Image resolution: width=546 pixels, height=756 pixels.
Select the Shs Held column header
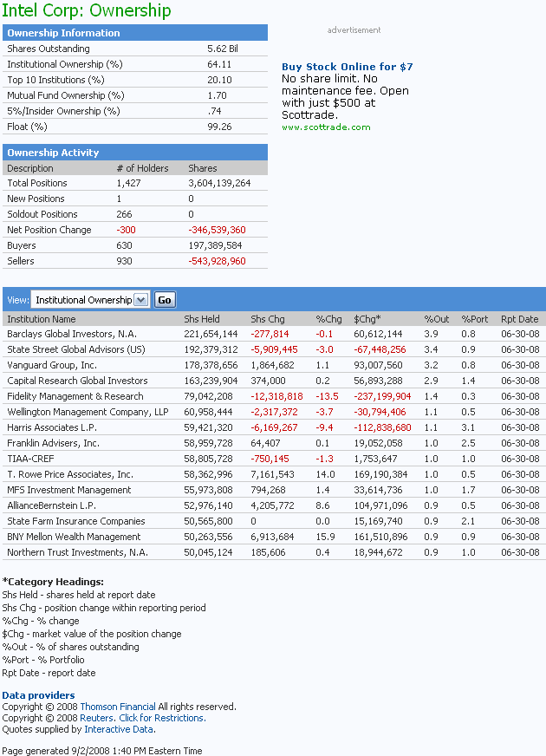(x=202, y=319)
